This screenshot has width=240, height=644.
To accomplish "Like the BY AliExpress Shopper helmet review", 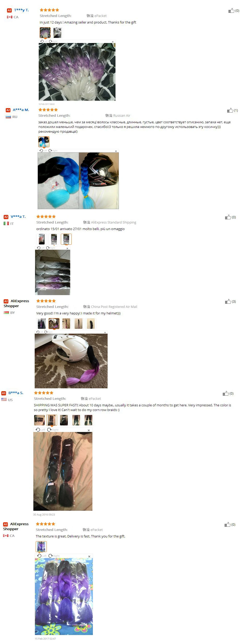I will click(x=228, y=302).
